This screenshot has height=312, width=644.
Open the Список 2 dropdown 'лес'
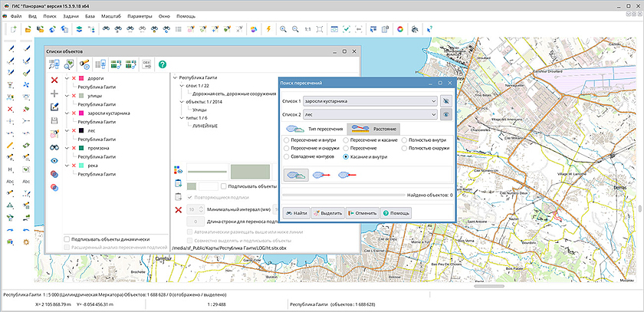point(370,114)
